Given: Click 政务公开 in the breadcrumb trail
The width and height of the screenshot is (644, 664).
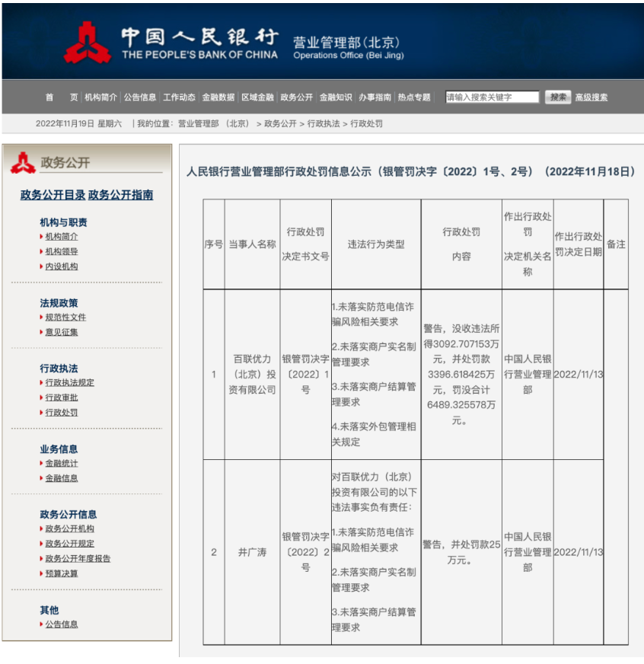Looking at the screenshot, I should tap(280, 123).
